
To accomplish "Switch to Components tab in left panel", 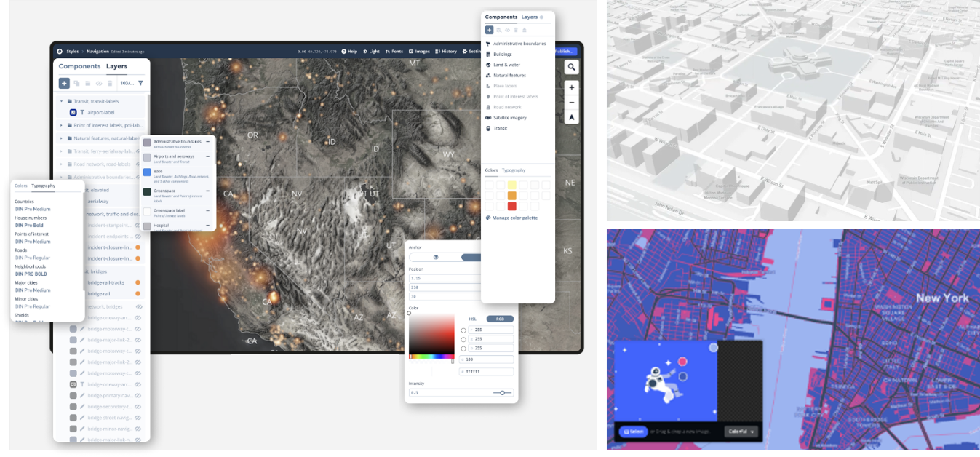I will [x=79, y=66].
